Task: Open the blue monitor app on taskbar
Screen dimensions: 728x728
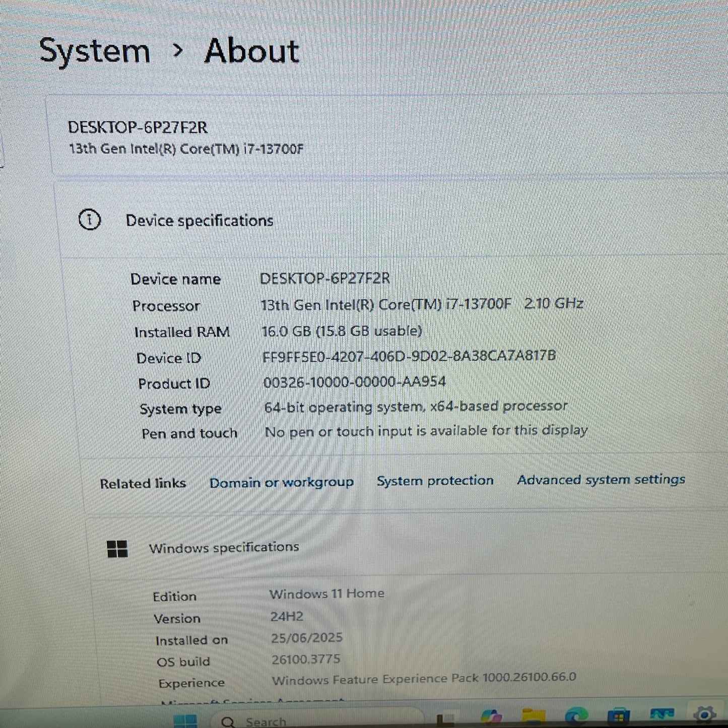Action: 662,714
